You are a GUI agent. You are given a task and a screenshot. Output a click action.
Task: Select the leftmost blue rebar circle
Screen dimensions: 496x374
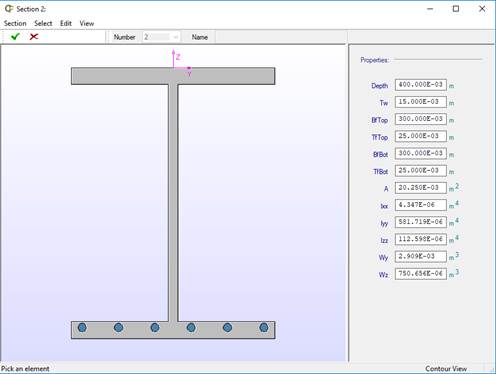(x=82, y=328)
